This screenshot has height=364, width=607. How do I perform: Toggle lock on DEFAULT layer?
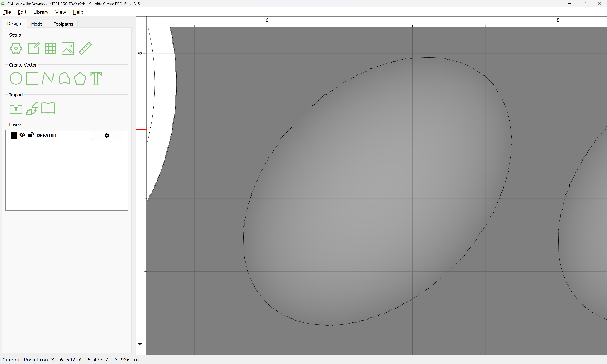click(x=30, y=135)
